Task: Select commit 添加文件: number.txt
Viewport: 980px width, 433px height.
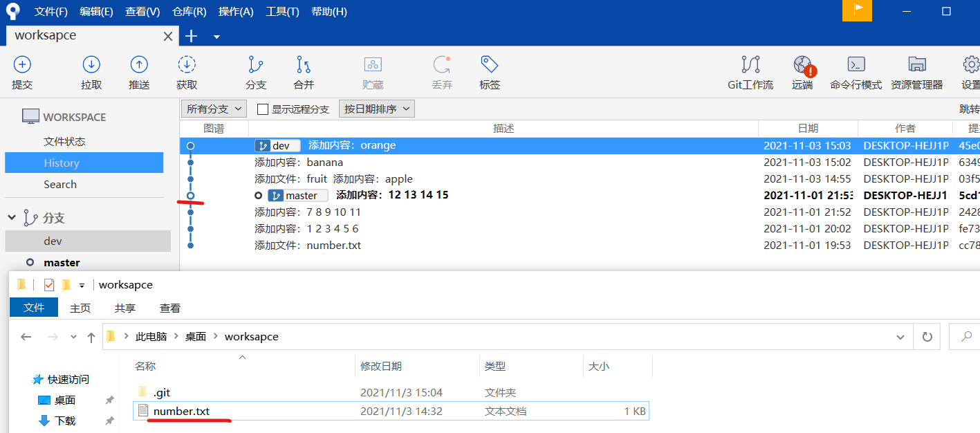Action: point(580,245)
